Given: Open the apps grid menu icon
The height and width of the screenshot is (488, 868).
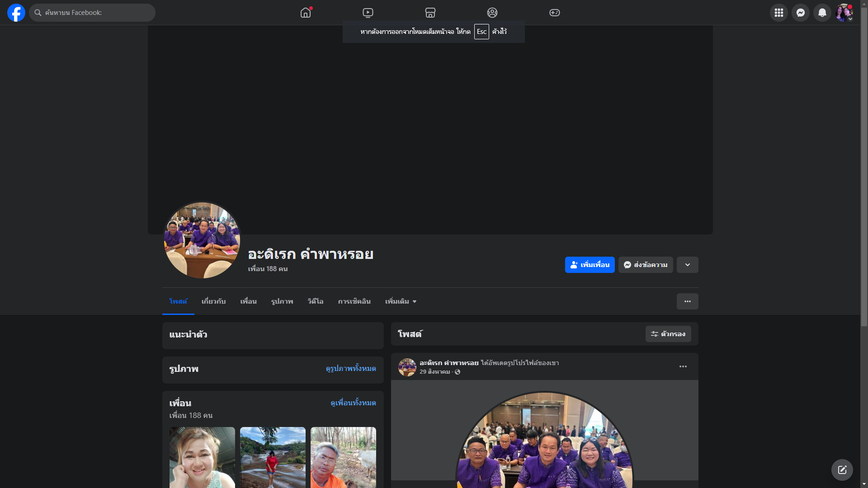Looking at the screenshot, I should click(779, 13).
